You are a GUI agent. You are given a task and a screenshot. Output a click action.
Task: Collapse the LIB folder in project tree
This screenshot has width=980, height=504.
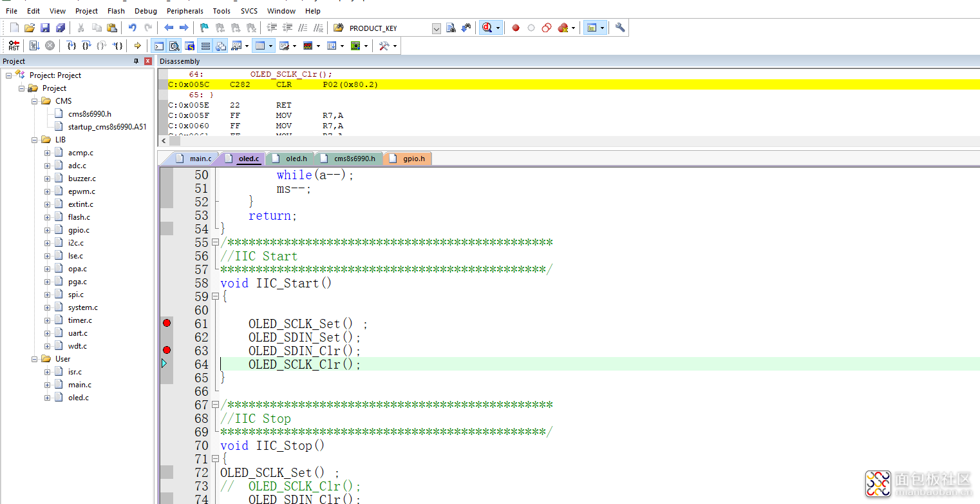pyautogui.click(x=35, y=140)
